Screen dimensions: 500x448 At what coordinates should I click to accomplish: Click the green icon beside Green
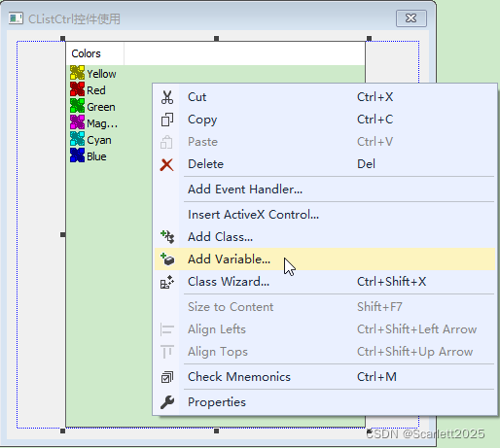click(x=77, y=106)
